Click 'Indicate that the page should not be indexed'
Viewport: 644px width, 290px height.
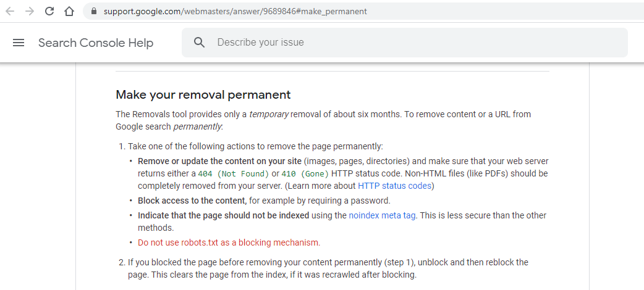tap(224, 215)
